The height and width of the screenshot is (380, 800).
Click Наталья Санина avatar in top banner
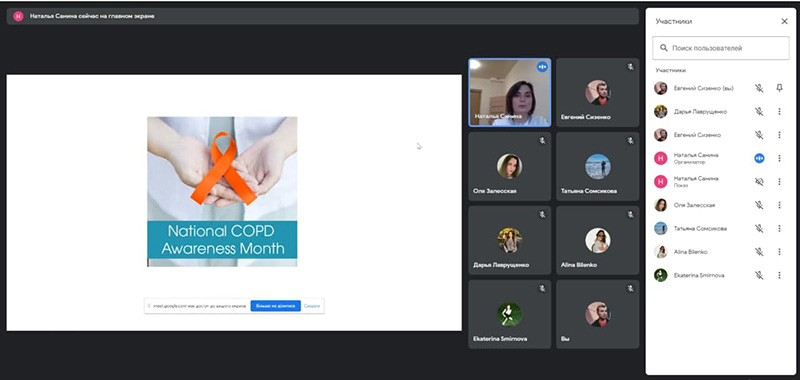pos(18,16)
